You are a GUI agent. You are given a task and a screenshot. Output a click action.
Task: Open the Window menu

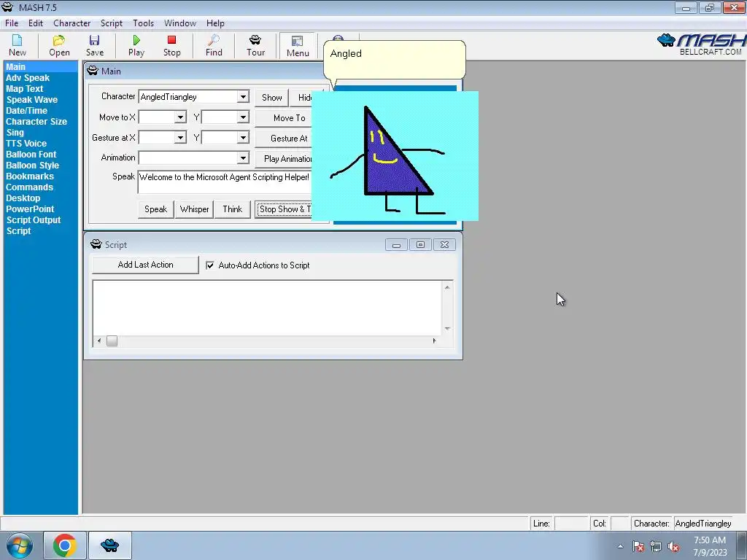point(180,23)
